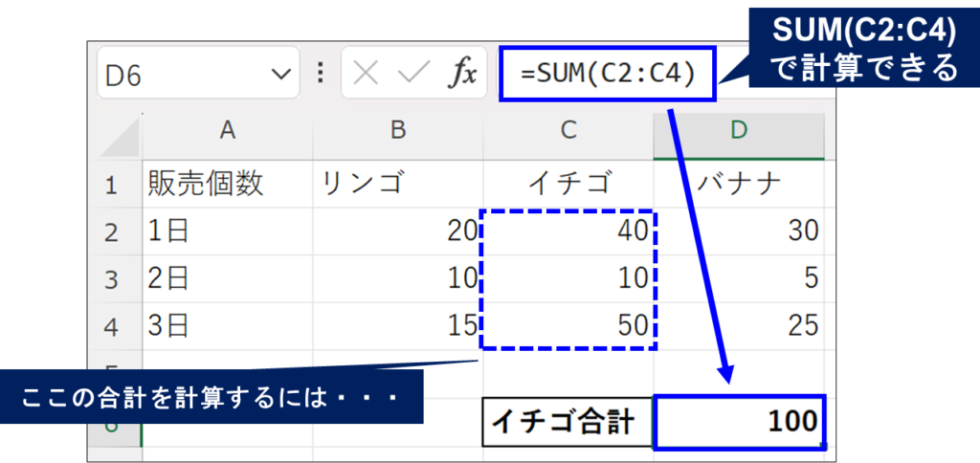Click the Name Box showing D6

(182, 75)
